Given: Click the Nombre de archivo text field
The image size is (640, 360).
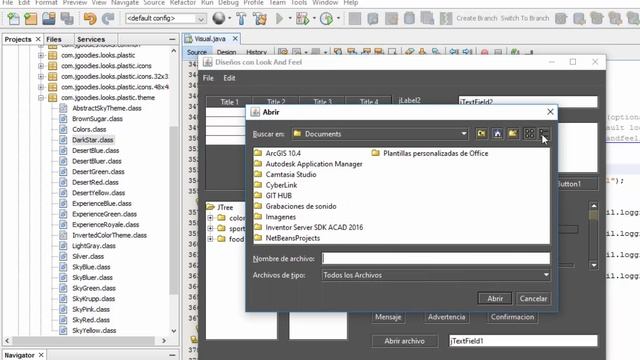Looking at the screenshot, I should [436, 258].
